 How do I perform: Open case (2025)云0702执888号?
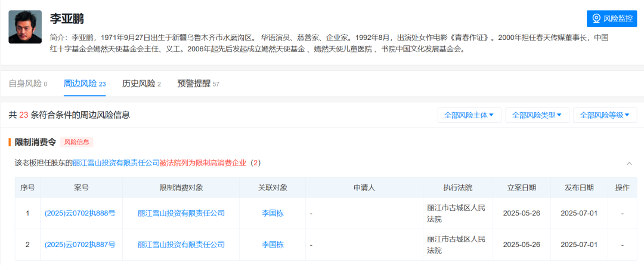pyautogui.click(x=80, y=213)
